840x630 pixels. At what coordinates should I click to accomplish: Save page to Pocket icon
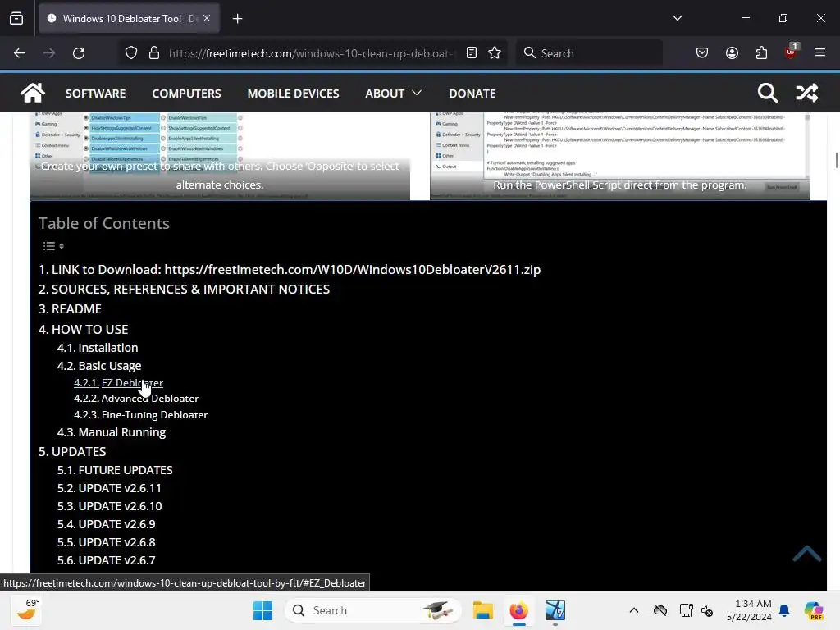click(702, 52)
